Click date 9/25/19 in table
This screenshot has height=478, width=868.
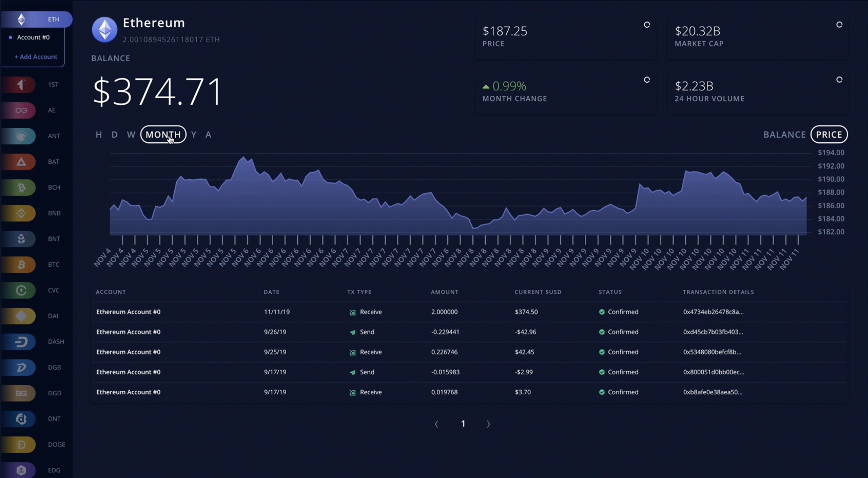(x=275, y=352)
